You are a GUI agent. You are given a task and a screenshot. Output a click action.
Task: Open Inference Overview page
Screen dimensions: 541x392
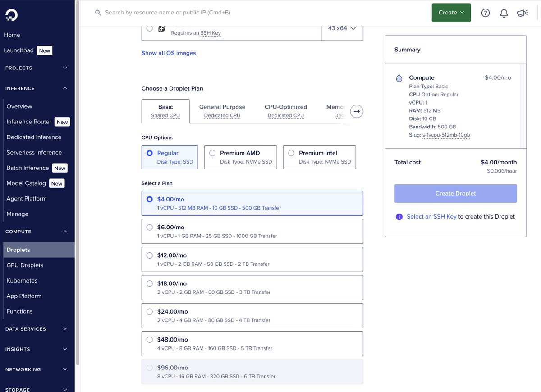click(x=19, y=106)
